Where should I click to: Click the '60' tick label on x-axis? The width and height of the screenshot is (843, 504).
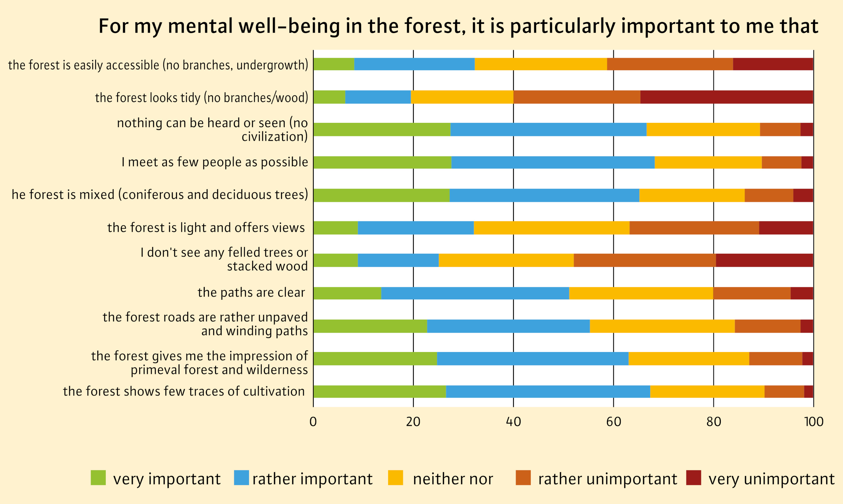click(x=613, y=422)
